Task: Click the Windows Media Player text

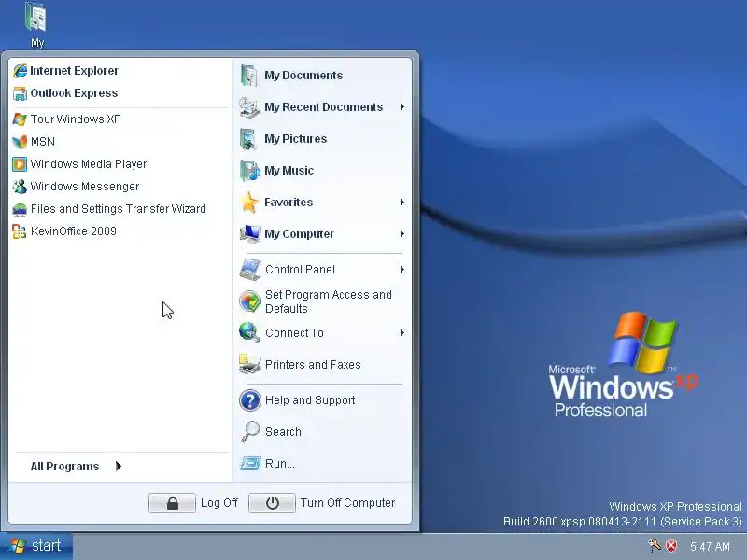Action: (x=89, y=164)
